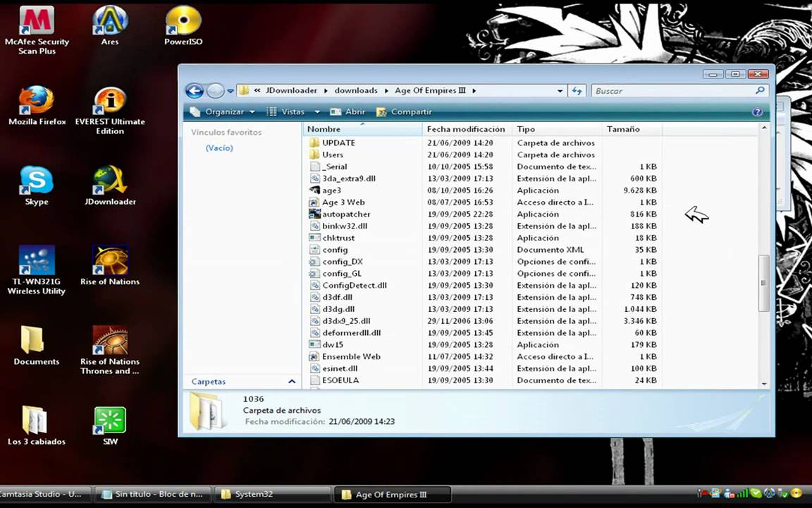Open the recent pages dropdown arrow
812x508 pixels.
coord(230,91)
